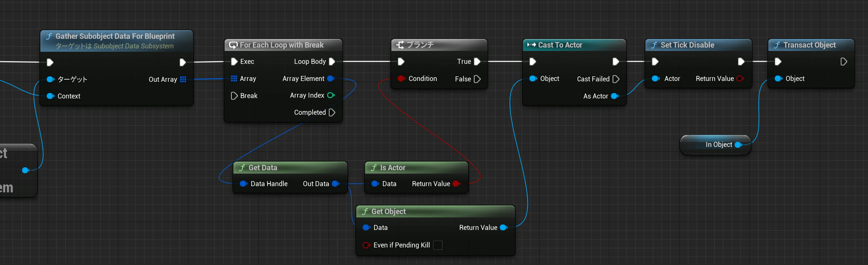The height and width of the screenshot is (265, 868).
Task: Select the For Each Loop with Break node title
Action: pyautogui.click(x=282, y=45)
